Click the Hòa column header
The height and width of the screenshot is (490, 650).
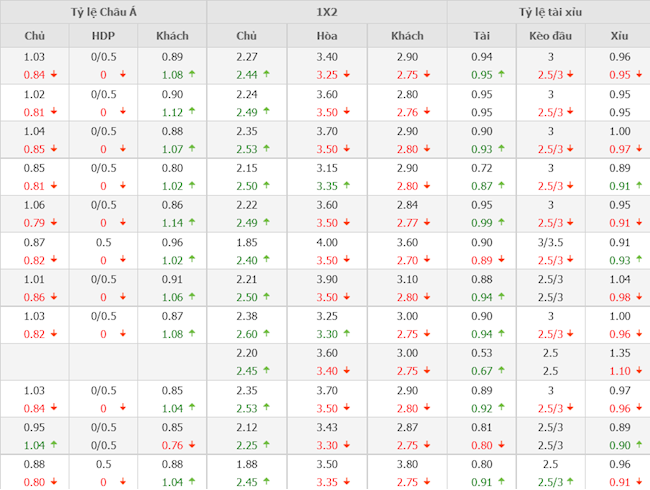[x=326, y=36]
